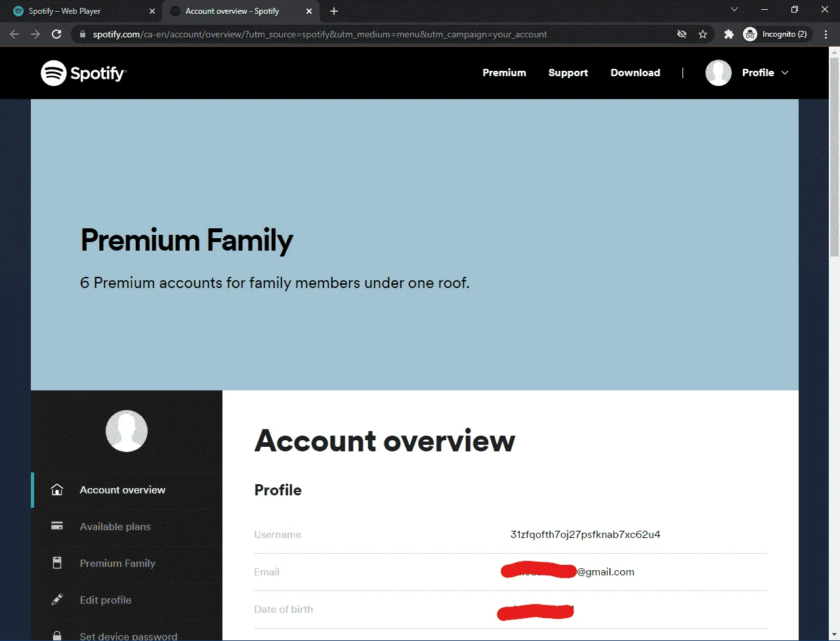The width and height of the screenshot is (840, 641).
Task: Go to Available plans in sidebar
Action: click(115, 526)
